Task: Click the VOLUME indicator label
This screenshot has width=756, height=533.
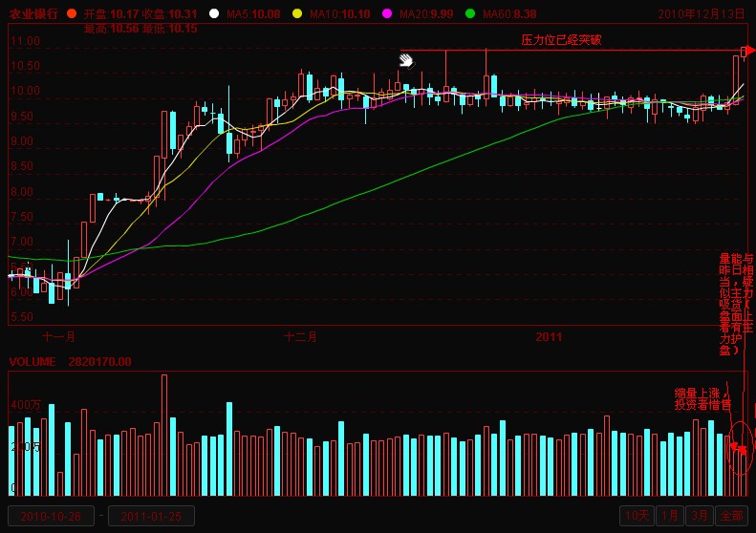Action: click(33, 362)
